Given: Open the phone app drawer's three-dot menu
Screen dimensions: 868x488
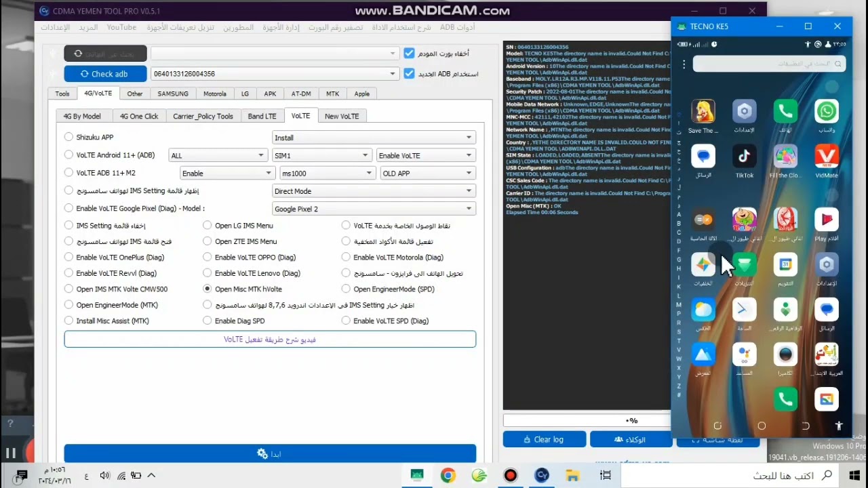Looking at the screenshot, I should [x=684, y=64].
